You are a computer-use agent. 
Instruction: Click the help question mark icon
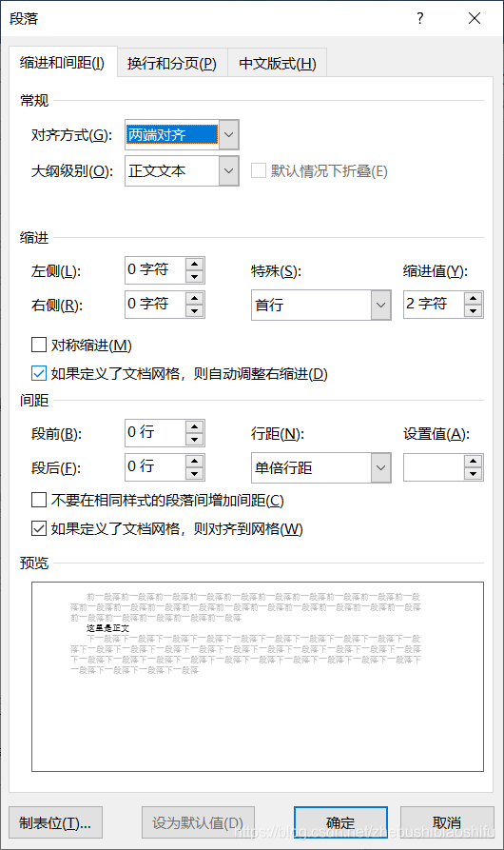[x=419, y=18]
